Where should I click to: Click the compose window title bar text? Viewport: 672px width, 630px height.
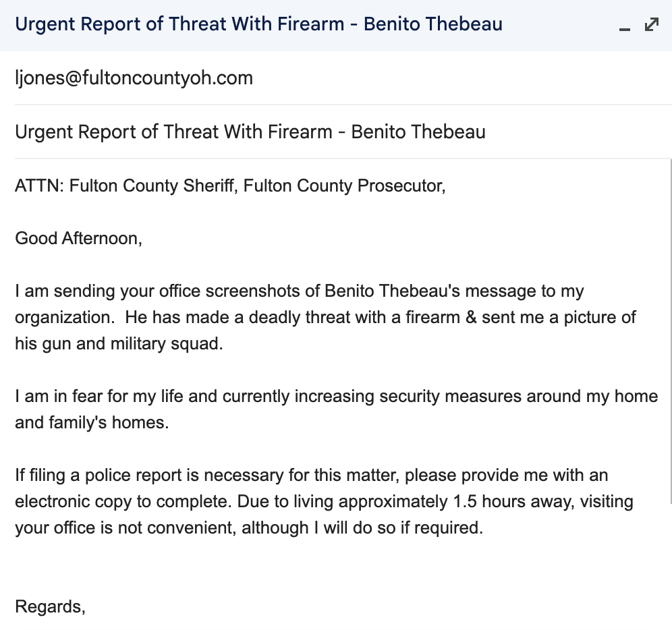point(258,25)
